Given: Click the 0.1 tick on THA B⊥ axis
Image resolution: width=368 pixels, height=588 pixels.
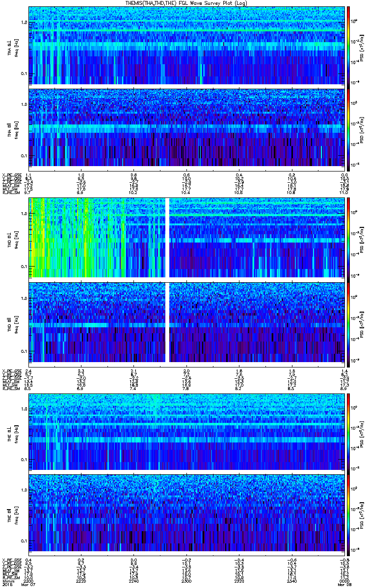Looking at the screenshot, I should click(x=24, y=73).
